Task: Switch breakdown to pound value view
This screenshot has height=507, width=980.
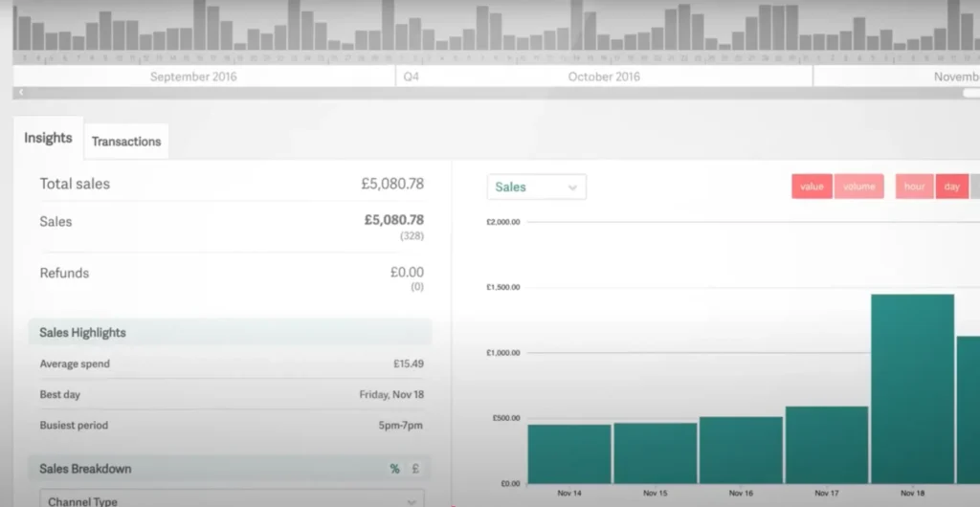Action: 415,469
